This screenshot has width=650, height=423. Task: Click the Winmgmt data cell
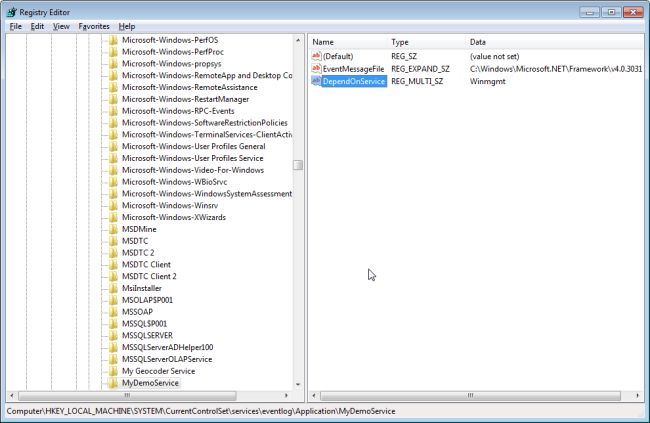[x=488, y=81]
